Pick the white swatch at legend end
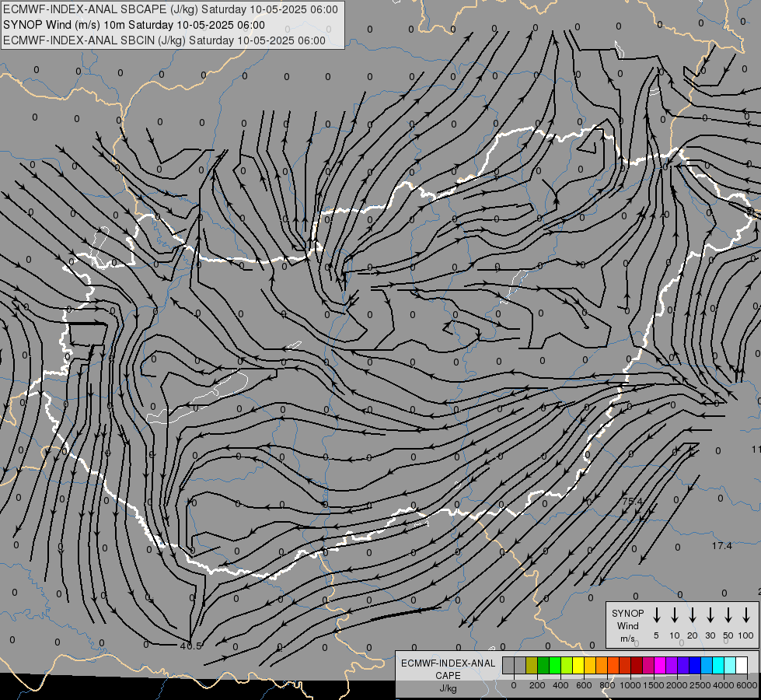 pos(742,665)
